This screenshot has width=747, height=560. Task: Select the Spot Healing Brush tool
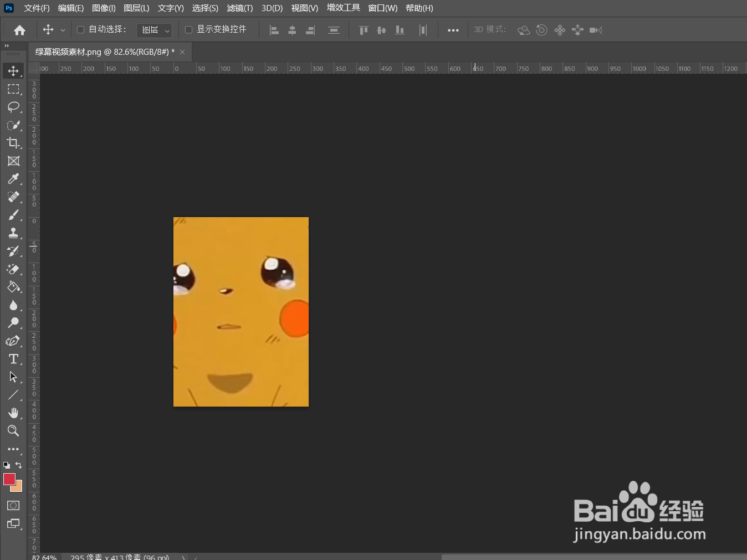[x=13, y=197]
